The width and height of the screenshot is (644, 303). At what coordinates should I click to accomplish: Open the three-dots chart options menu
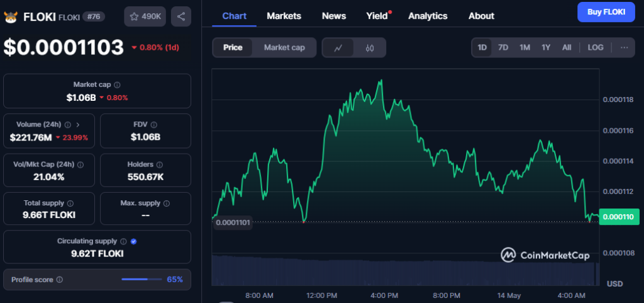click(625, 47)
